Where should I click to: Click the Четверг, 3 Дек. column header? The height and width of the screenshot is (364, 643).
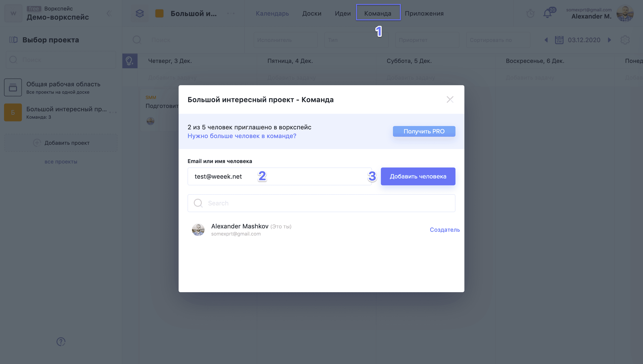click(x=170, y=61)
